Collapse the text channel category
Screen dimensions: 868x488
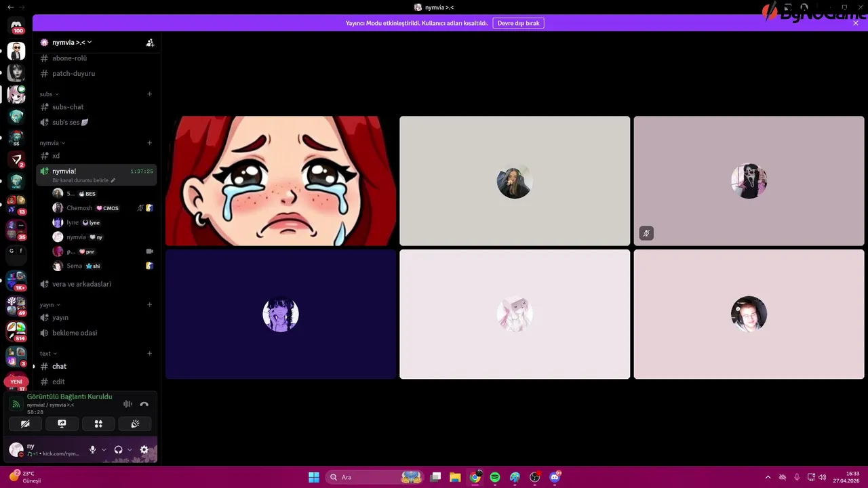tap(48, 353)
